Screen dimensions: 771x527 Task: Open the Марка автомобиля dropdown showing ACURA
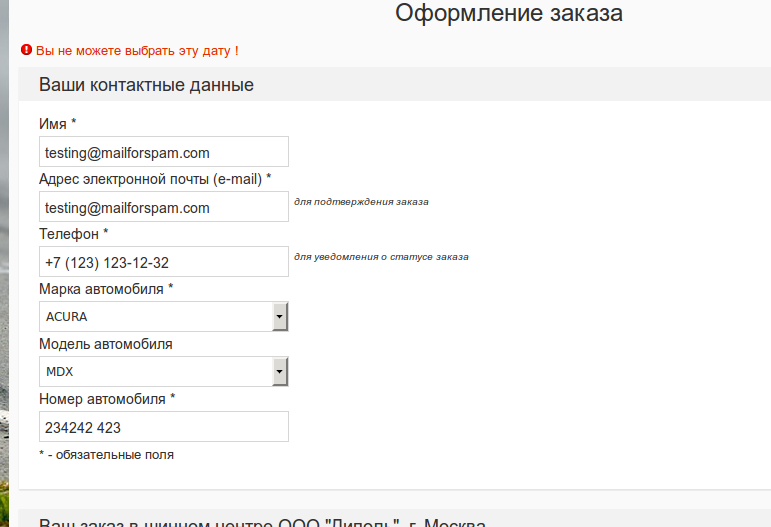164,317
